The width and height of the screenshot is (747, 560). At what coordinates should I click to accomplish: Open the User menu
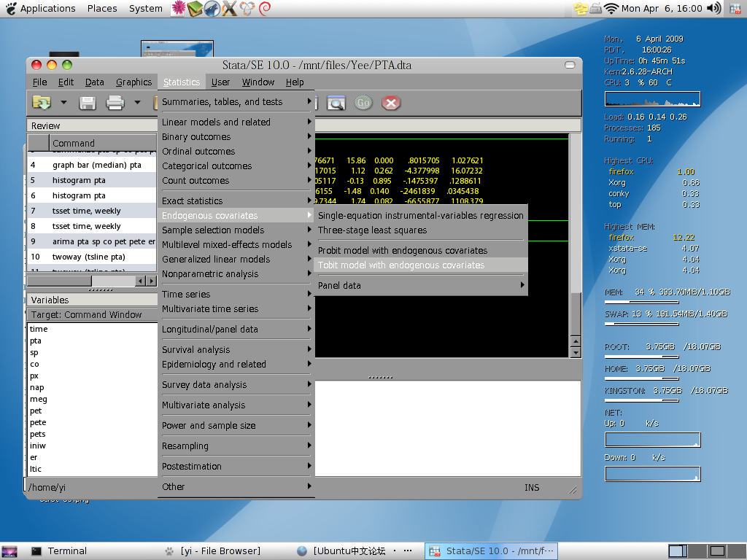pyautogui.click(x=220, y=82)
